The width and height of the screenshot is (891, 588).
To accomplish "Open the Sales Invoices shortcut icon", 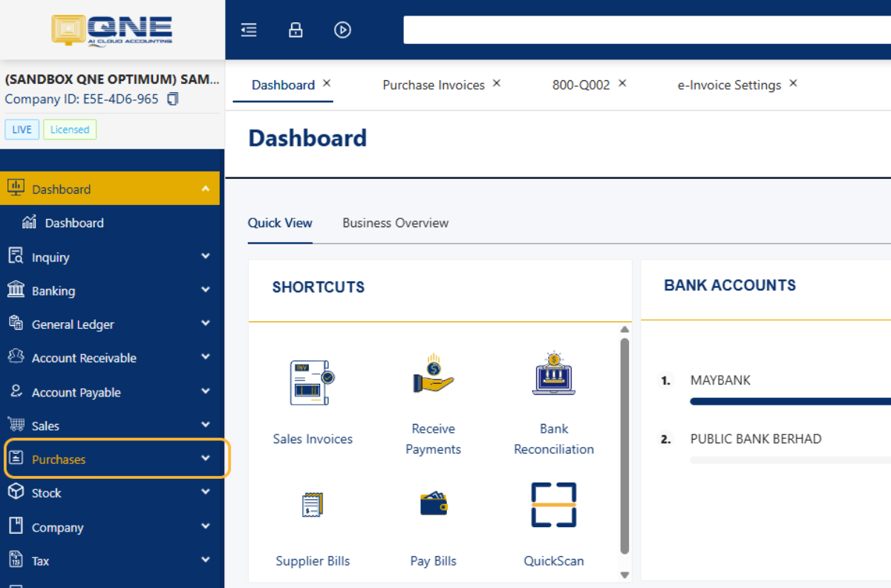I will (312, 382).
